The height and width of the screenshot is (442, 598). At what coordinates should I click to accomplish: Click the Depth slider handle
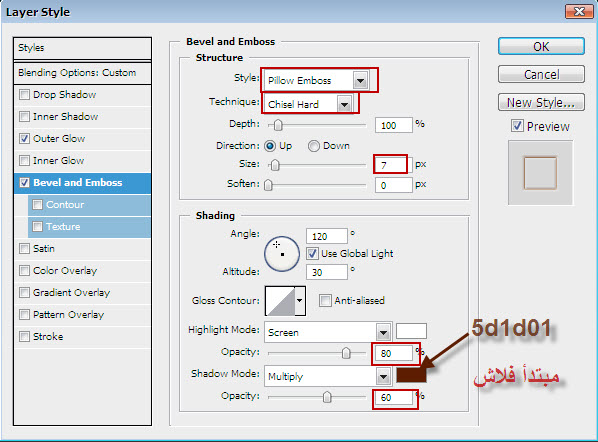[x=278, y=125]
